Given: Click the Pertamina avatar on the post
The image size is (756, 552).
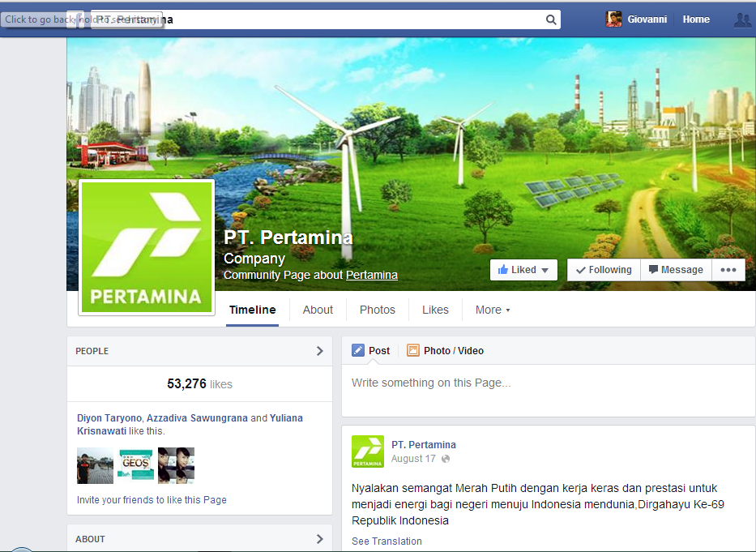Looking at the screenshot, I should coord(368,451).
